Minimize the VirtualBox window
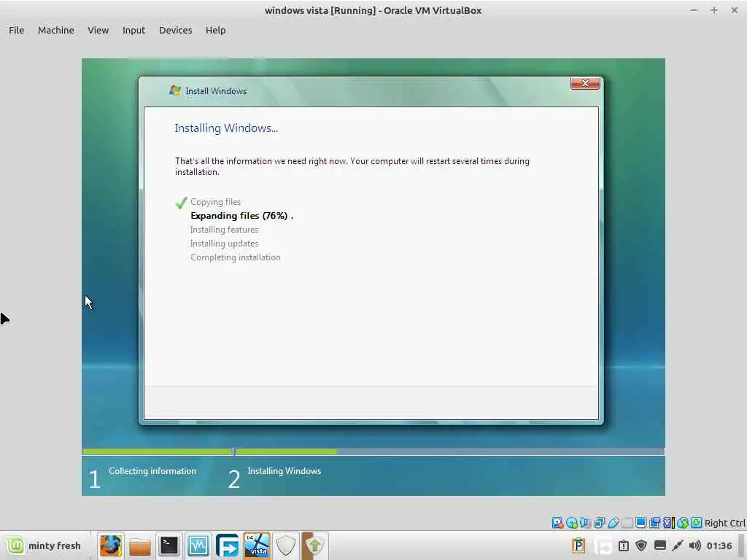Screen dimensions: 747x560 coord(694,10)
